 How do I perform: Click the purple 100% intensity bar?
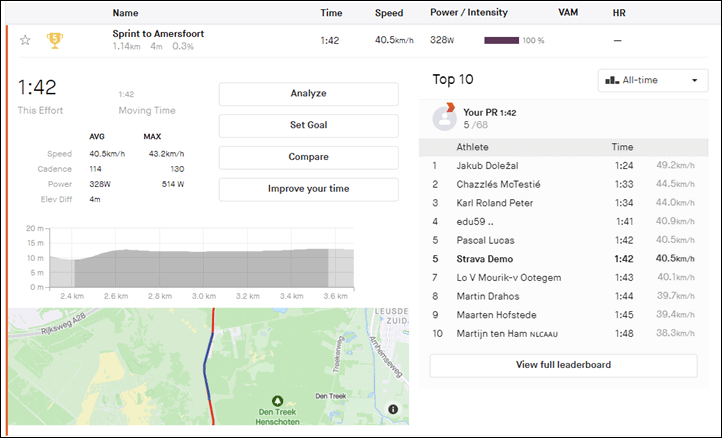pyautogui.click(x=501, y=41)
